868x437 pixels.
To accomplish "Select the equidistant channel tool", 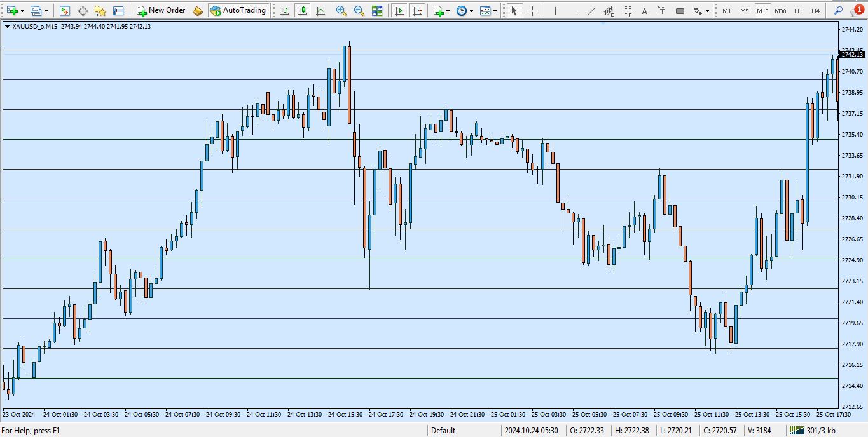I will (x=609, y=11).
